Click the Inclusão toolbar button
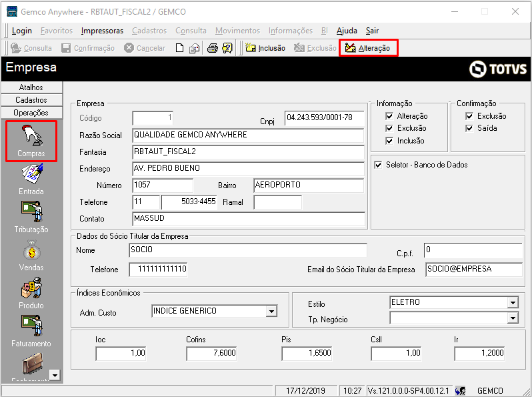The image size is (532, 397). pyautogui.click(x=265, y=48)
